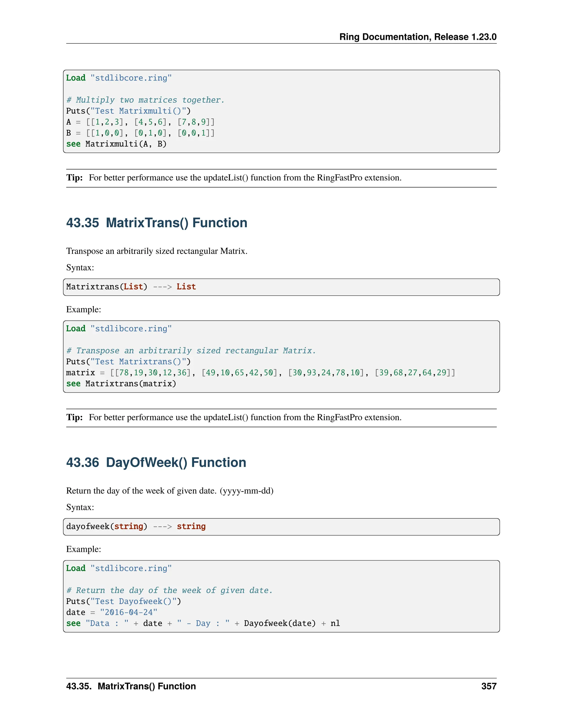
Task: Click the text 'Transpose an arbitrarily sized rectangular Matrix.' paragraph
Action: (157, 251)
